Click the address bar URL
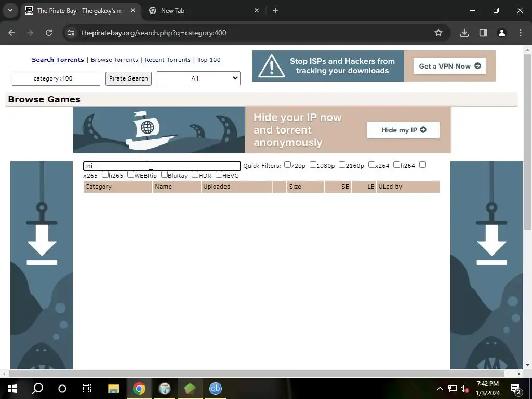The width and height of the screenshot is (532, 399). (x=154, y=33)
